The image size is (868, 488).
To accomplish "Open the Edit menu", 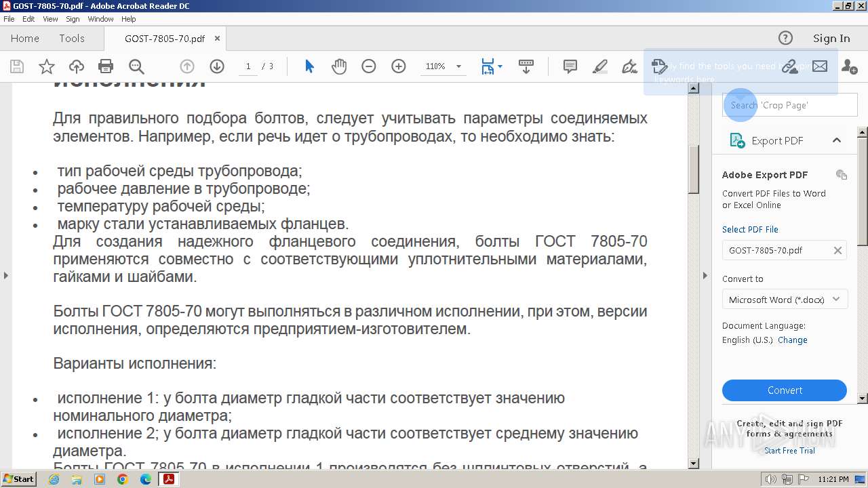I will pos(28,19).
